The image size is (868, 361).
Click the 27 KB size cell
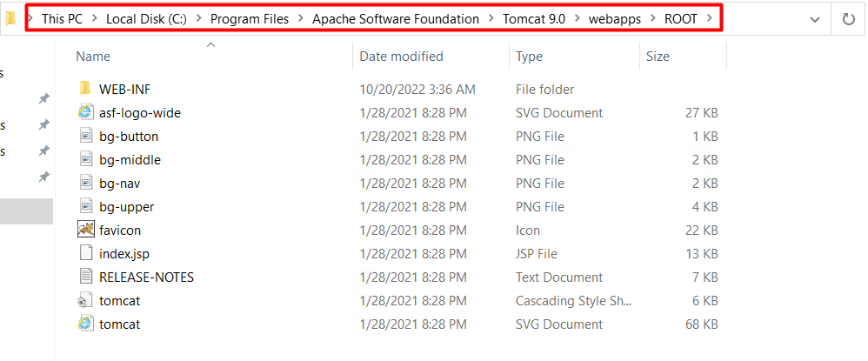[x=701, y=113]
